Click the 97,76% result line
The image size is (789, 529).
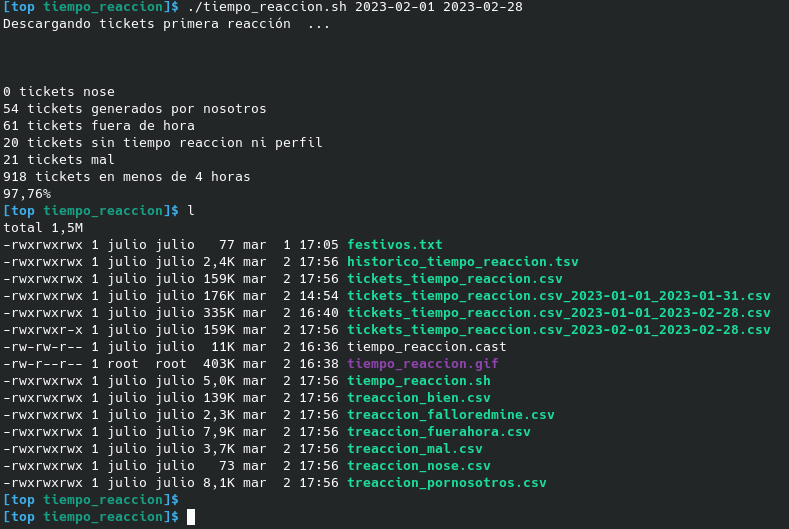tap(27, 194)
